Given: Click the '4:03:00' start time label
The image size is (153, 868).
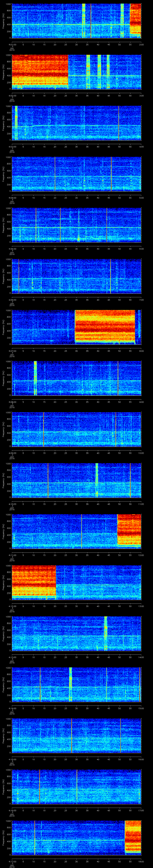Looking at the screenshot, I should pos(12,147).
